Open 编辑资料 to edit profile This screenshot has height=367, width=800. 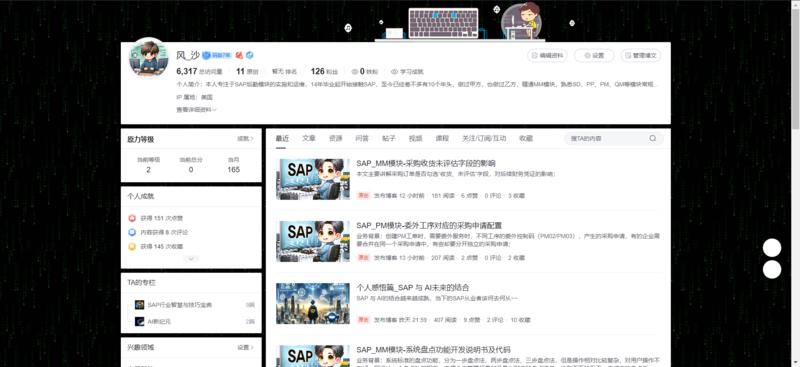point(547,55)
